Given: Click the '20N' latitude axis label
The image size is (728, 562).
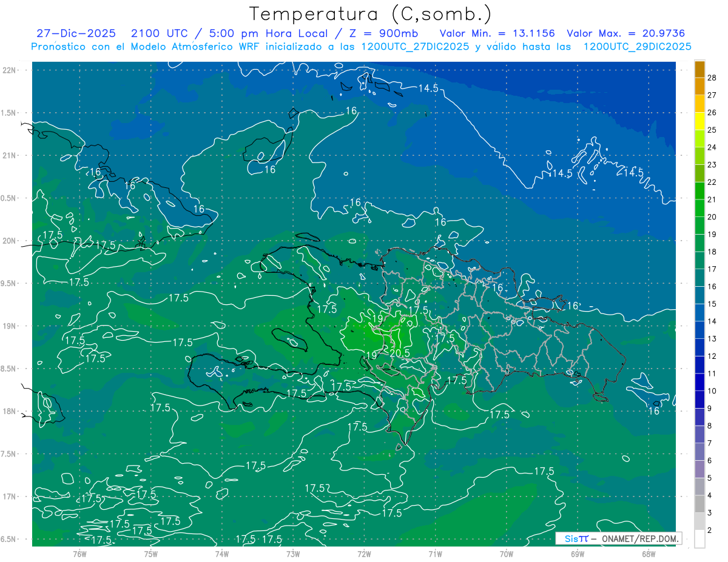Looking at the screenshot, I should [10, 241].
